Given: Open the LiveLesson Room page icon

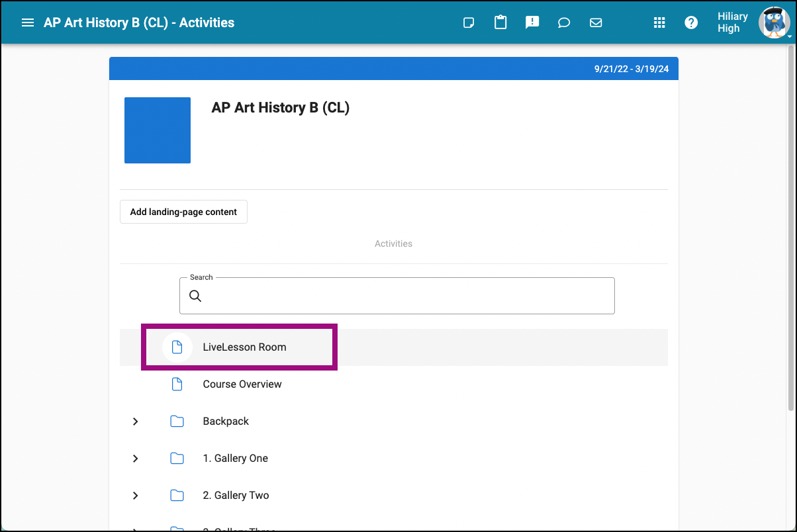Looking at the screenshot, I should (x=177, y=347).
